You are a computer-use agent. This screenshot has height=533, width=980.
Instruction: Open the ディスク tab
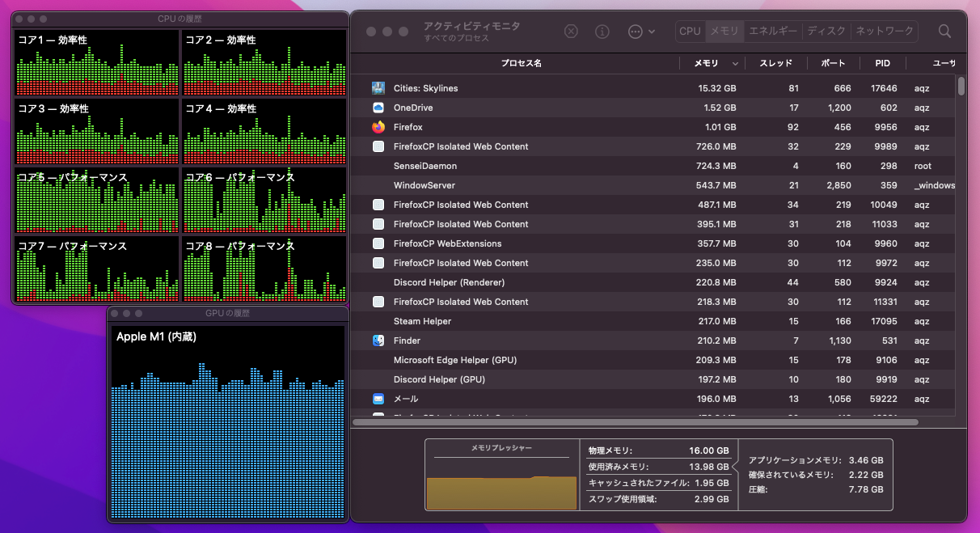click(827, 32)
